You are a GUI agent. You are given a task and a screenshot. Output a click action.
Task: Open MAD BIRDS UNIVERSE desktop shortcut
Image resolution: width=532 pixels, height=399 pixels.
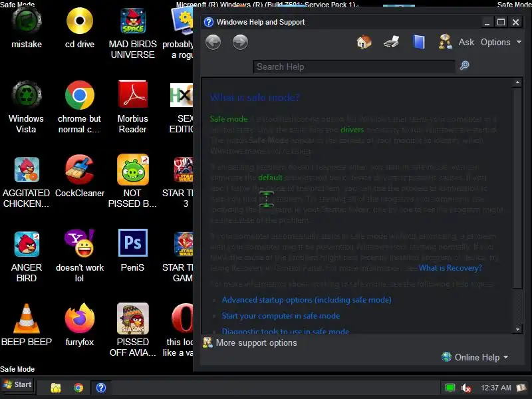[x=132, y=33]
